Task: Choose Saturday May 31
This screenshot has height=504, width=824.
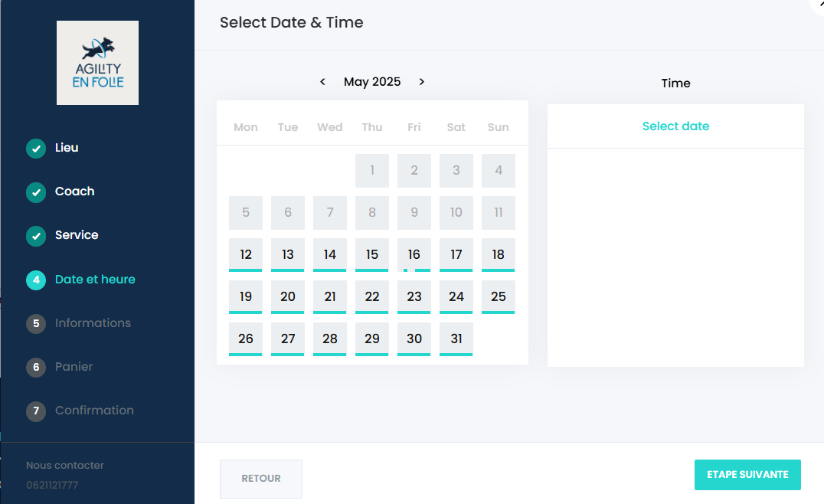Action: coord(456,339)
